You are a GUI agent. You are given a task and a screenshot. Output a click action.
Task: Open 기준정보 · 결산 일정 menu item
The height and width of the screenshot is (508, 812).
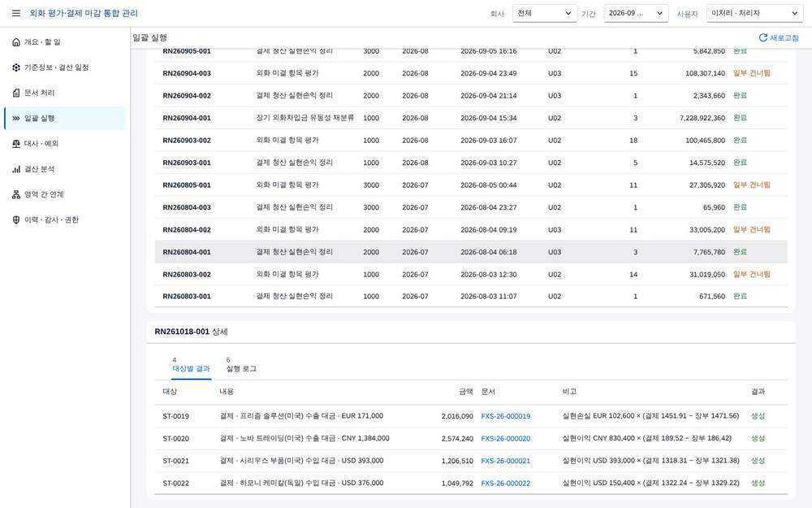[x=65, y=67]
